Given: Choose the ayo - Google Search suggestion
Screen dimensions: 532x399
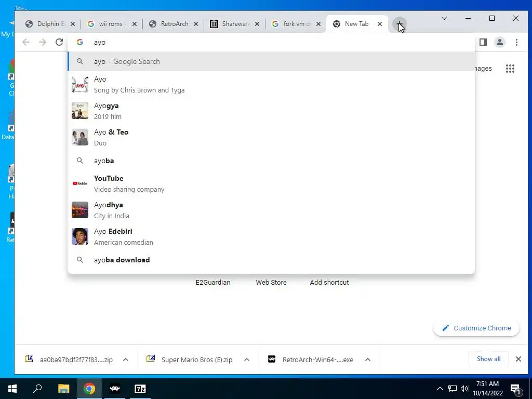Looking at the screenshot, I should [271, 61].
